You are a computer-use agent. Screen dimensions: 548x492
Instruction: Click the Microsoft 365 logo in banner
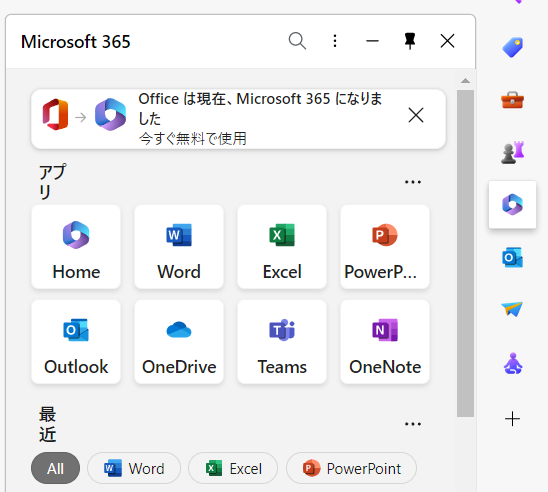click(x=110, y=115)
